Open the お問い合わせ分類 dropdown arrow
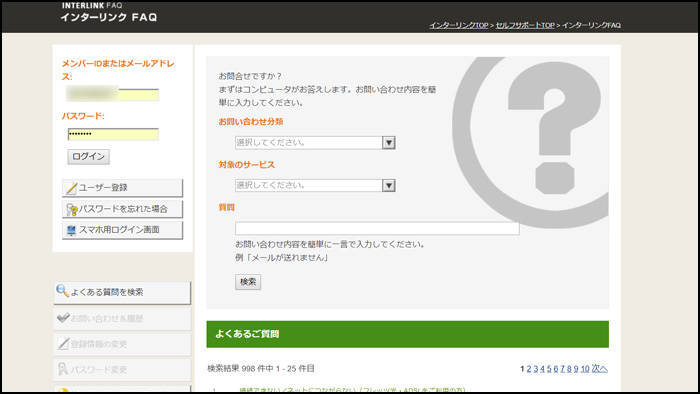700x394 pixels. 389,143
